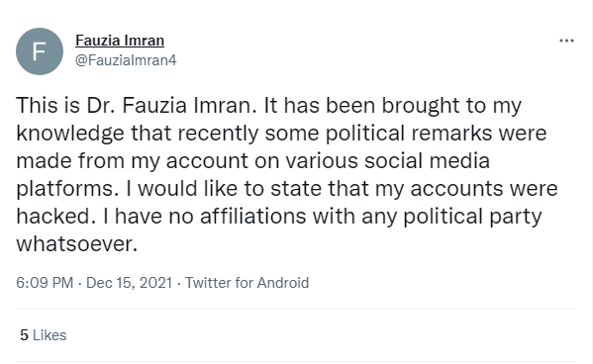Open the Fauzia Imran display name link
The image size is (593, 364).
[120, 41]
